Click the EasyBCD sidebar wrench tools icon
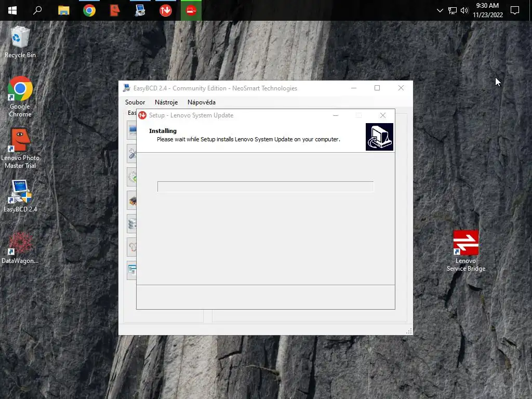 tap(131, 154)
